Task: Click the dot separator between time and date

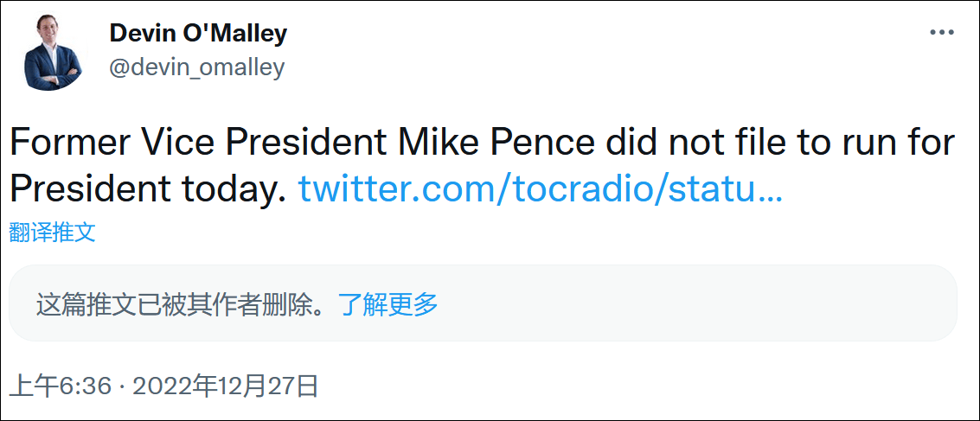Action: pyautogui.click(x=120, y=386)
